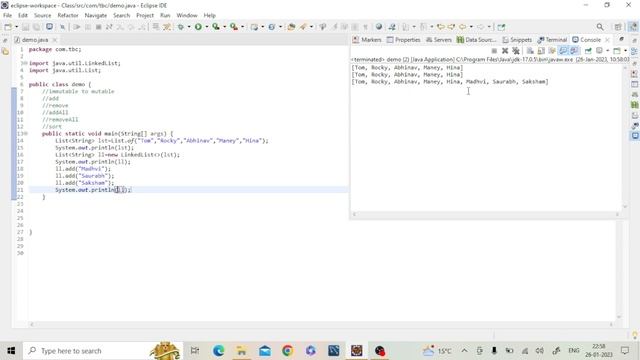Click the editor horizontal scrollbar

[x=321, y=324]
